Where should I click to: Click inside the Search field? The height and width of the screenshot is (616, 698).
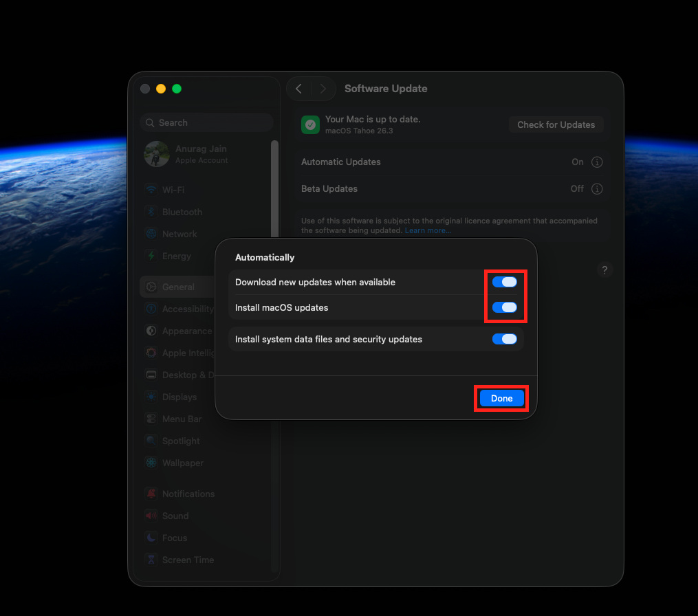pos(206,122)
